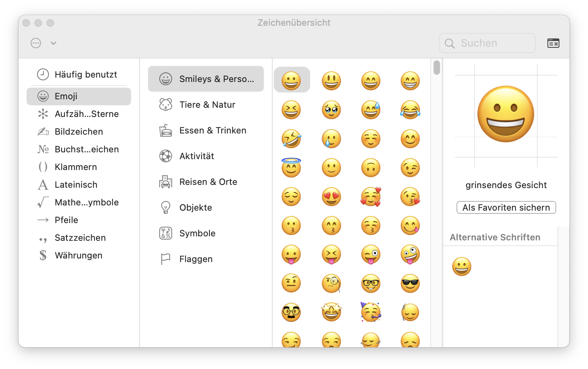Click the Als Favoriten sichern button
The width and height of the screenshot is (588, 369).
pyautogui.click(x=506, y=207)
